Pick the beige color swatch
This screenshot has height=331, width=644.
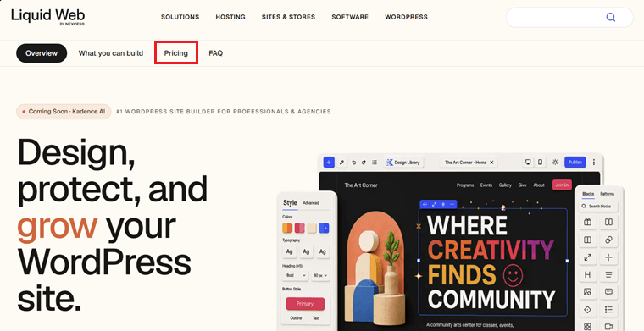coord(312,228)
